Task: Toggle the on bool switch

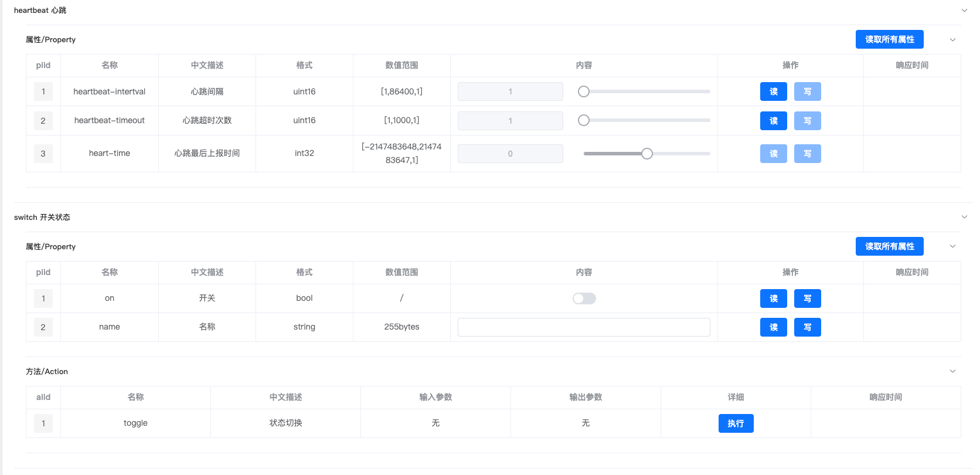Action: coord(584,298)
